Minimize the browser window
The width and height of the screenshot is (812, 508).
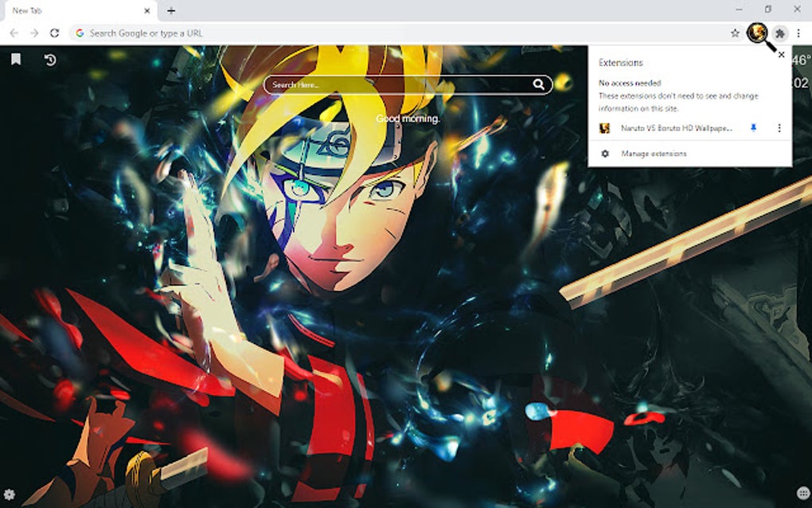tap(739, 10)
